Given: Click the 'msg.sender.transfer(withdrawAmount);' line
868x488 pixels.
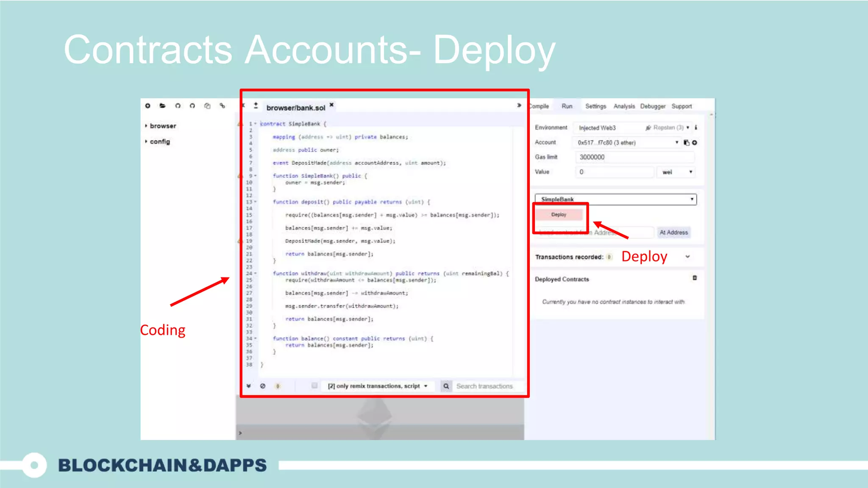Looking at the screenshot, I should pos(342,306).
